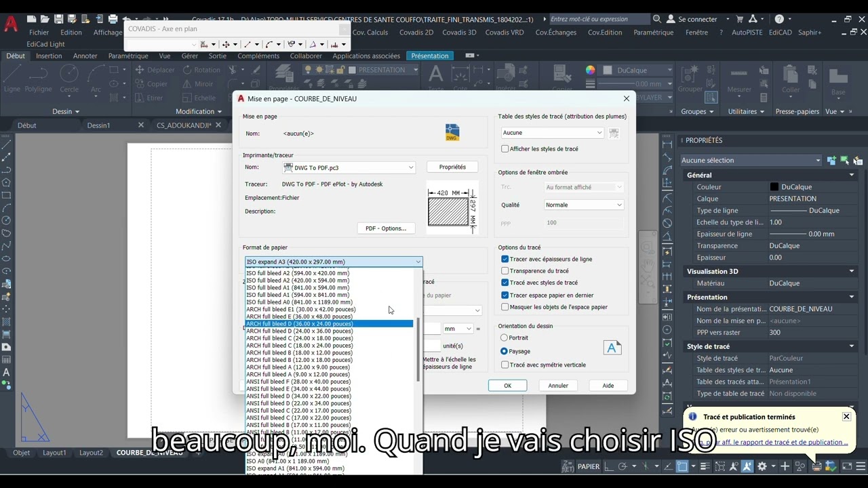Click the customization hamburger icon in status bar
This screenshot has width=868, height=488.
click(861, 466)
